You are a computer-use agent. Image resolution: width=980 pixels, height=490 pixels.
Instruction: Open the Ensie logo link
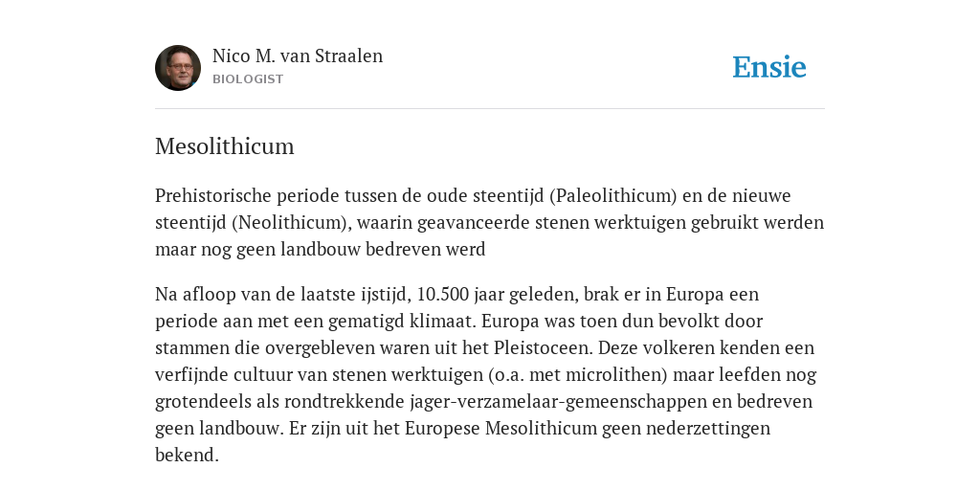[x=769, y=67]
